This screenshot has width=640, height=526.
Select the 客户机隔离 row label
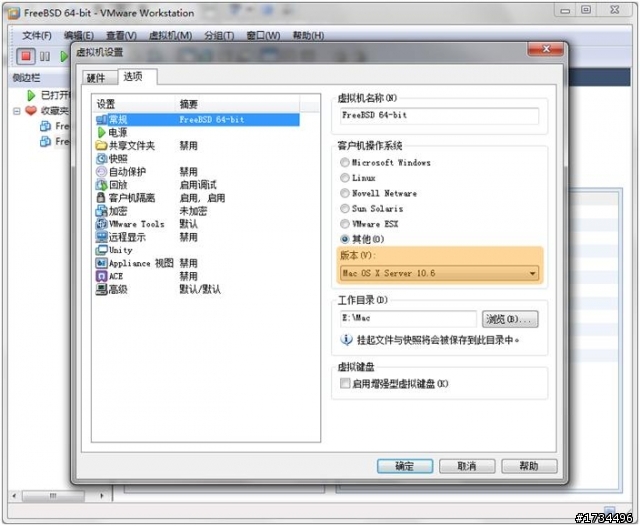[x=132, y=198]
